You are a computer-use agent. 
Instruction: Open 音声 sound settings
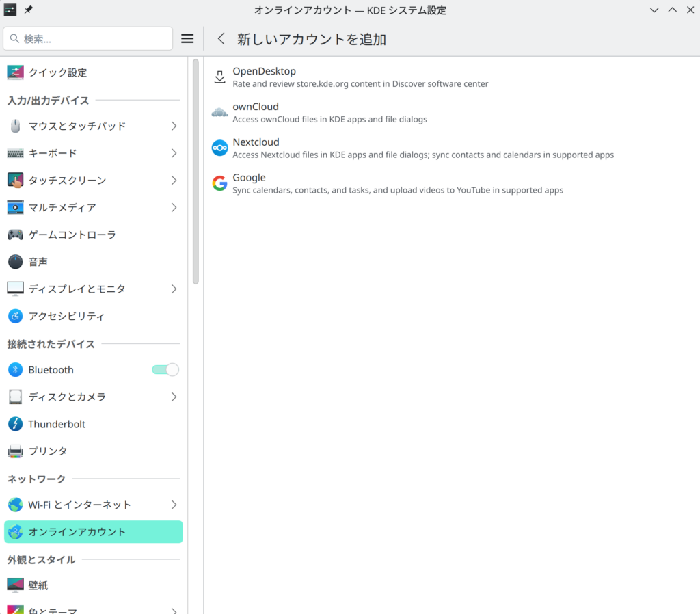pos(38,262)
